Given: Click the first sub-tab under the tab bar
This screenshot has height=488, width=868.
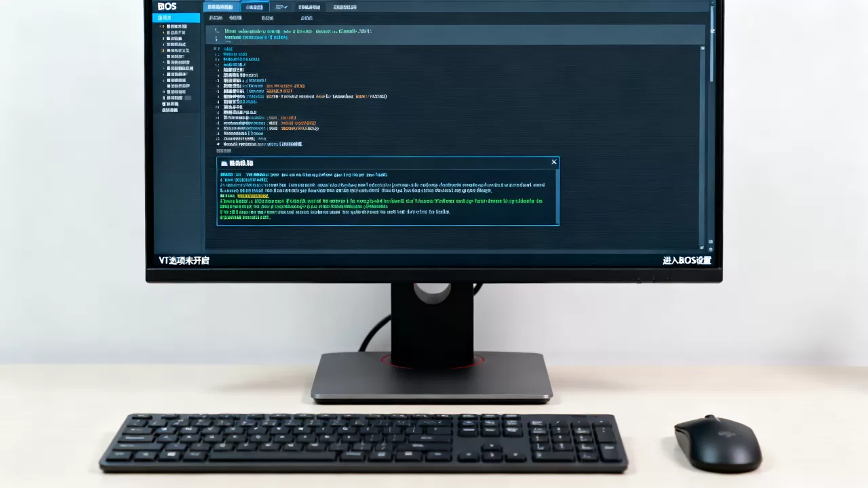Looking at the screenshot, I should click(x=216, y=18).
